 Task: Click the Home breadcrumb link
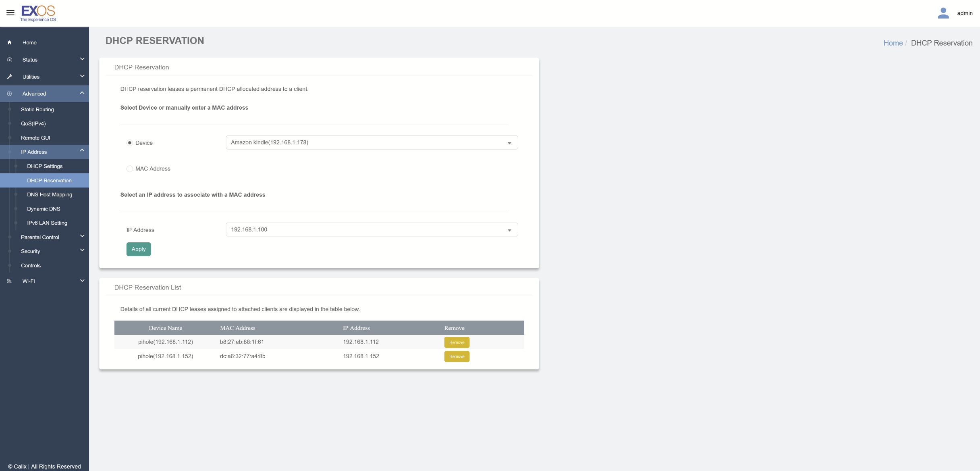pyautogui.click(x=893, y=43)
